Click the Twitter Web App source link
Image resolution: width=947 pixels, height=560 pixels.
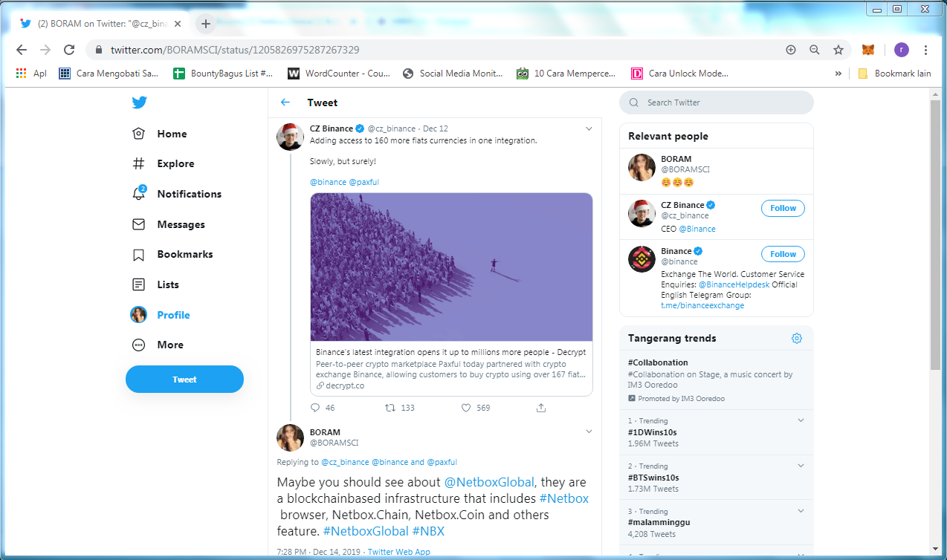(398, 552)
